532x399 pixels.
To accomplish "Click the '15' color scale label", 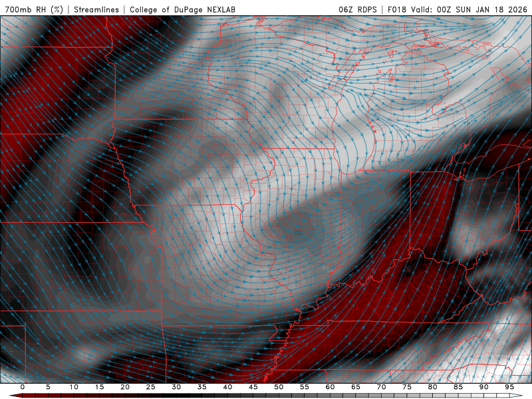I will [99, 387].
